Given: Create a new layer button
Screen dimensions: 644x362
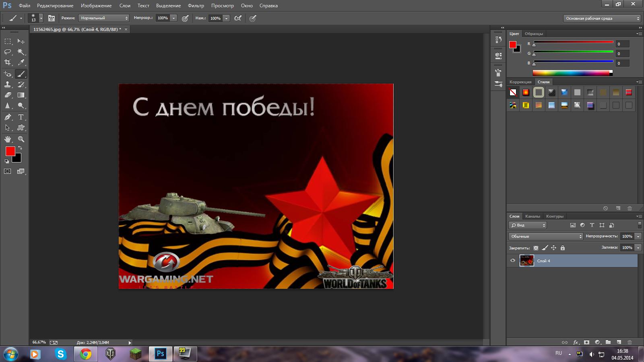Looking at the screenshot, I should 619,342.
